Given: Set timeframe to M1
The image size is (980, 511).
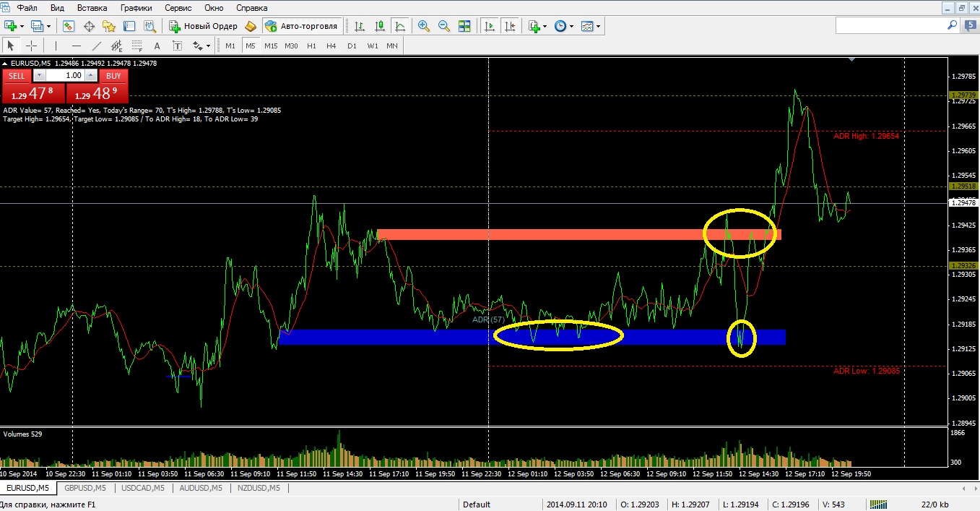Looking at the screenshot, I should 230,46.
